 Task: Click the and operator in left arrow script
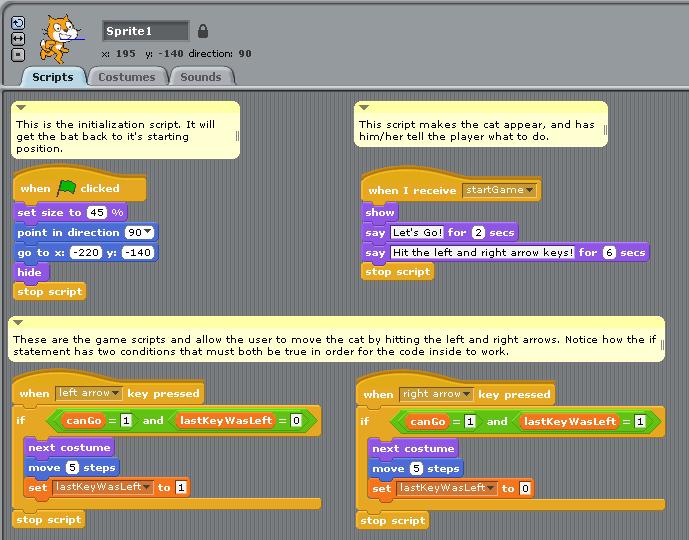(153, 420)
